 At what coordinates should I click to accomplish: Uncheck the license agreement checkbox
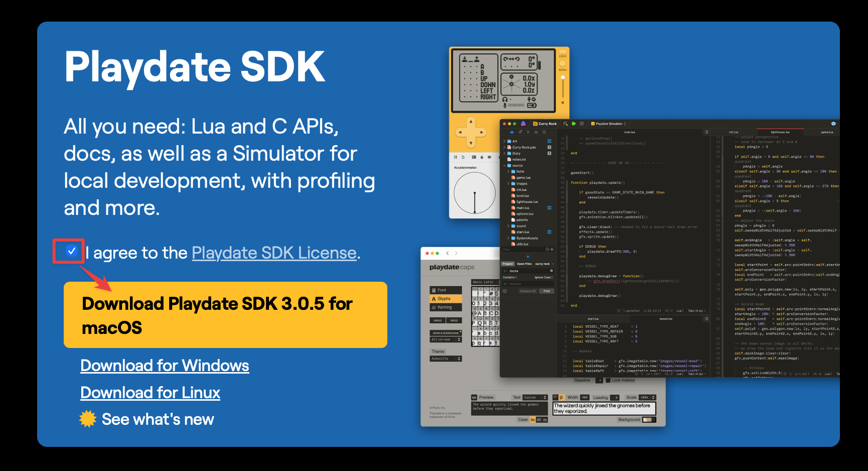pyautogui.click(x=72, y=251)
